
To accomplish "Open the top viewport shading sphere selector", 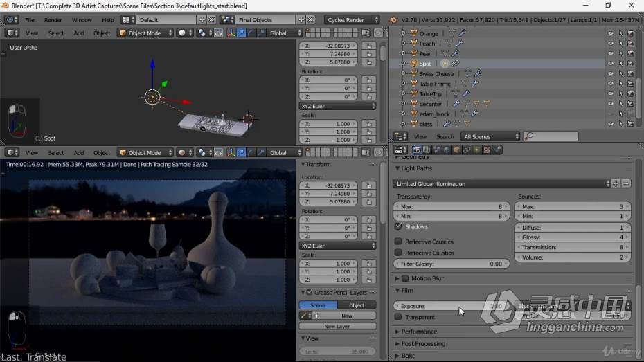I will pyautogui.click(x=184, y=33).
